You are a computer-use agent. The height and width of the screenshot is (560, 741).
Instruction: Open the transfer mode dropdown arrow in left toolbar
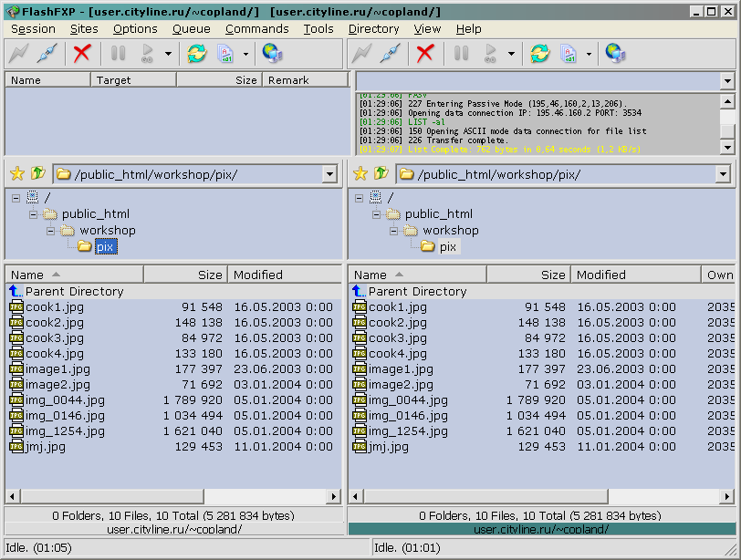point(245,54)
